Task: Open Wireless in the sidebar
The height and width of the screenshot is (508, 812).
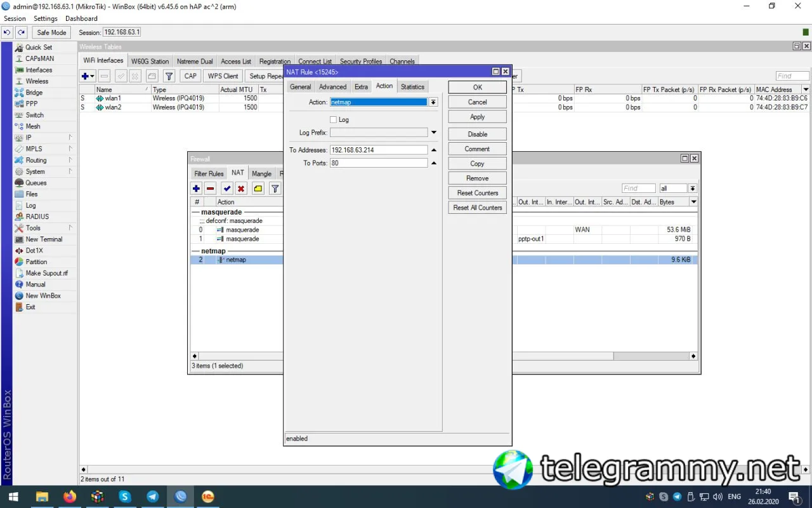Action: [37, 81]
